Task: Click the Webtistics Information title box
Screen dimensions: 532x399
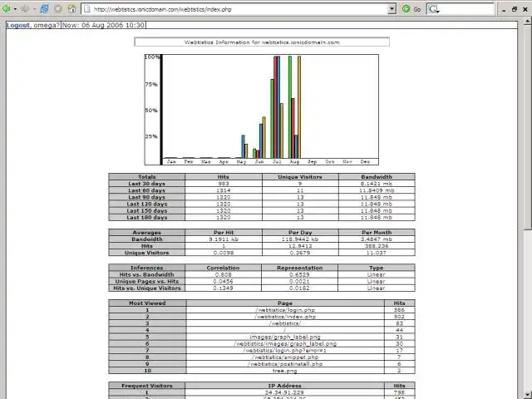Action: point(262,42)
